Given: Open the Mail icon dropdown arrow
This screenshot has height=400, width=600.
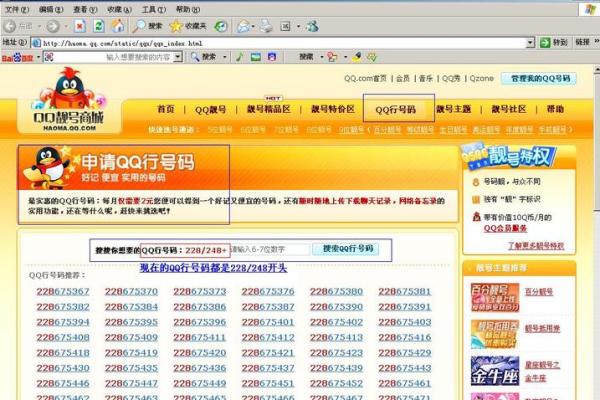Looking at the screenshot, I should click(253, 26).
